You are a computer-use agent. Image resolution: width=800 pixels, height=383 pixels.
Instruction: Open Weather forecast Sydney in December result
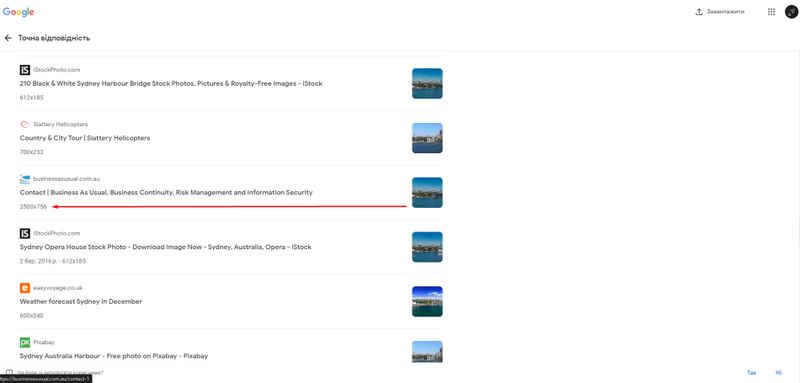81,302
